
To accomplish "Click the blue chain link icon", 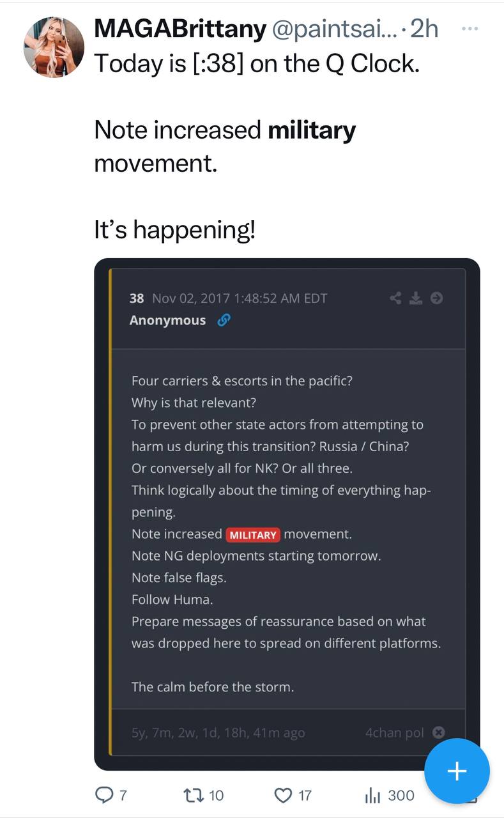I will [224, 321].
